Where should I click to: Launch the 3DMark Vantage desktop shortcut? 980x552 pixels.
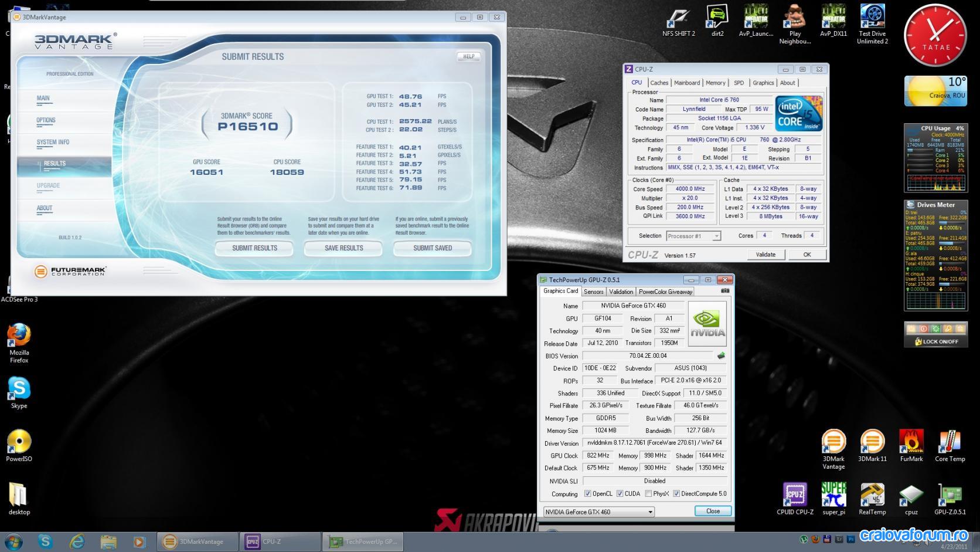click(x=833, y=450)
